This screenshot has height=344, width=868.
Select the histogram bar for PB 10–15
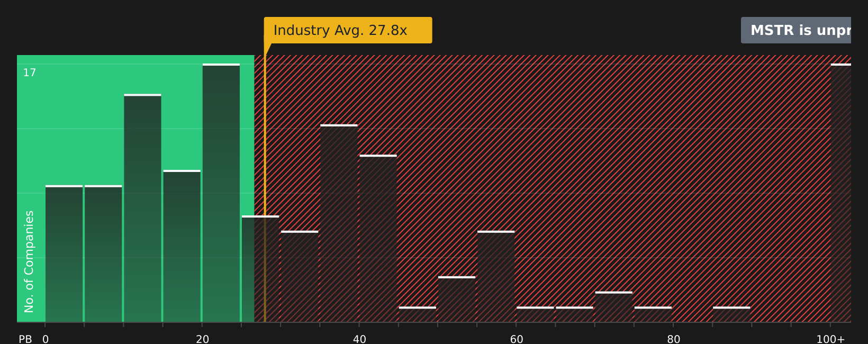tap(142, 208)
